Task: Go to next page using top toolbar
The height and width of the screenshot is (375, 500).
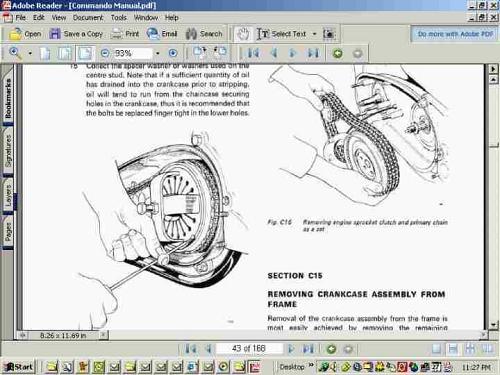Action: (292, 53)
